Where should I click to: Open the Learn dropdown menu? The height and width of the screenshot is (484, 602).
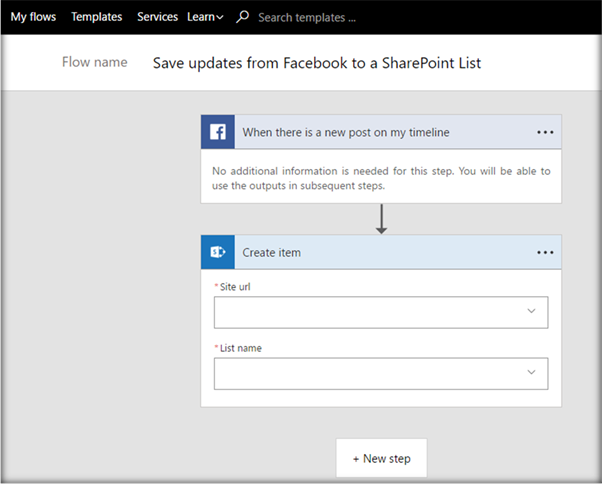click(x=205, y=17)
